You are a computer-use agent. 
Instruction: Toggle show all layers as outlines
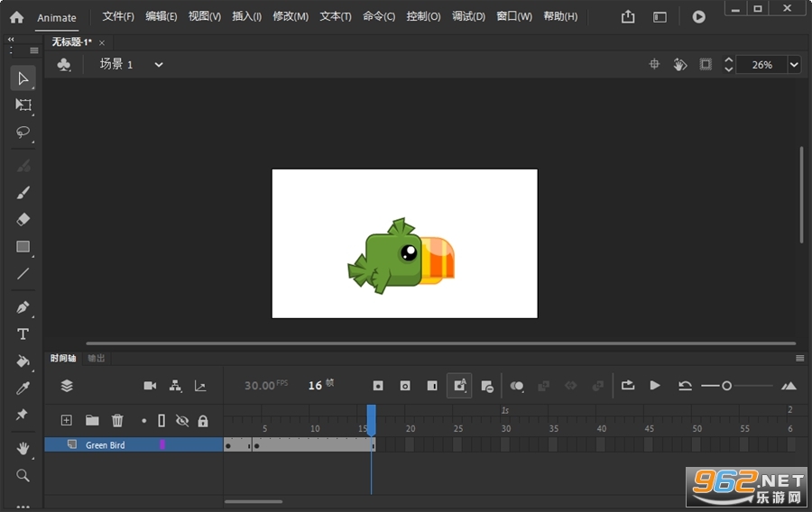[161, 420]
